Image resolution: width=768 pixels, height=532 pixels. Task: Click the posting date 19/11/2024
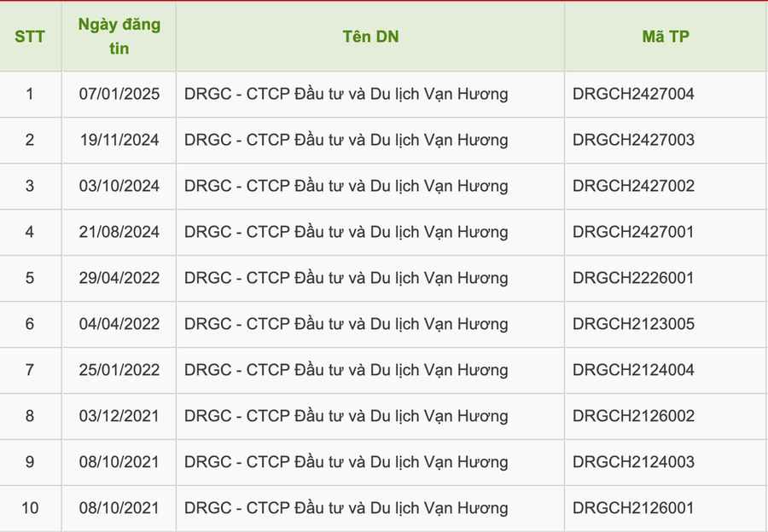[119, 140]
